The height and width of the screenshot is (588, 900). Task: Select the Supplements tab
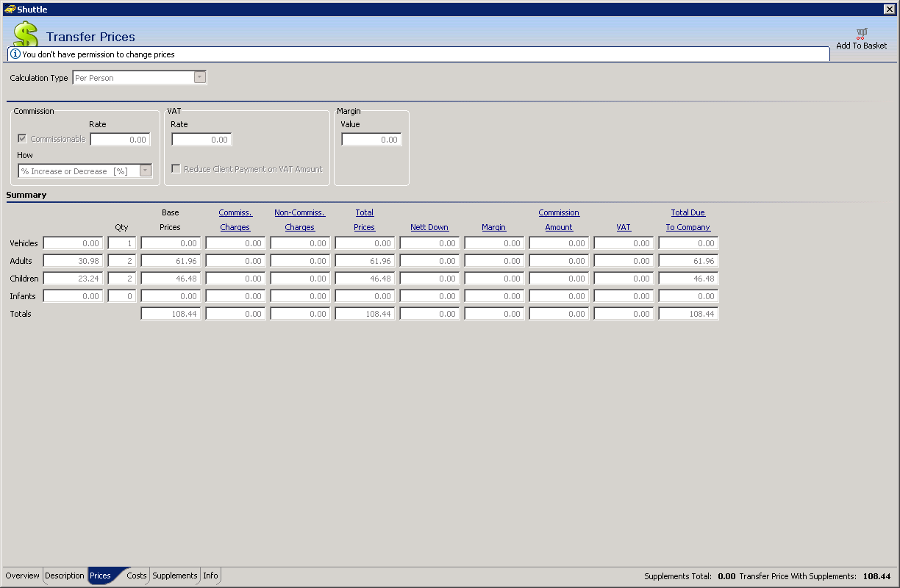175,576
